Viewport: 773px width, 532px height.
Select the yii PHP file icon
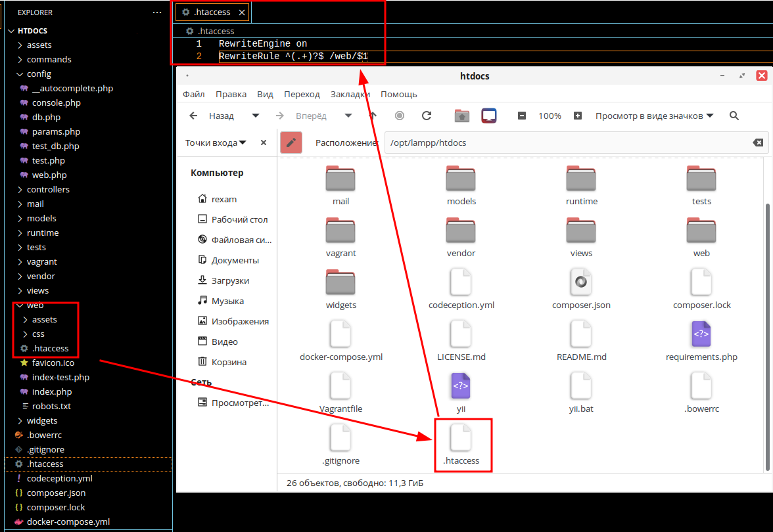[461, 386]
